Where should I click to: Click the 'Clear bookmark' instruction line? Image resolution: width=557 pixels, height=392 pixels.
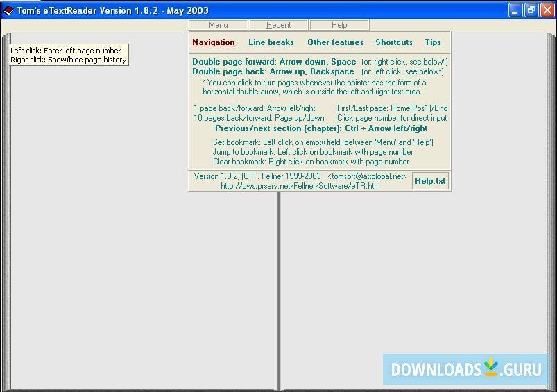tap(311, 162)
